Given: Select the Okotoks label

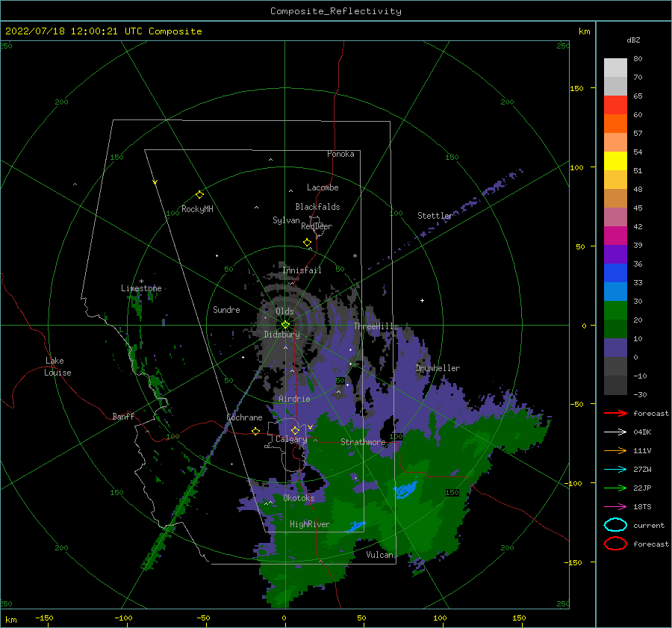Looking at the screenshot, I should click(x=299, y=498).
